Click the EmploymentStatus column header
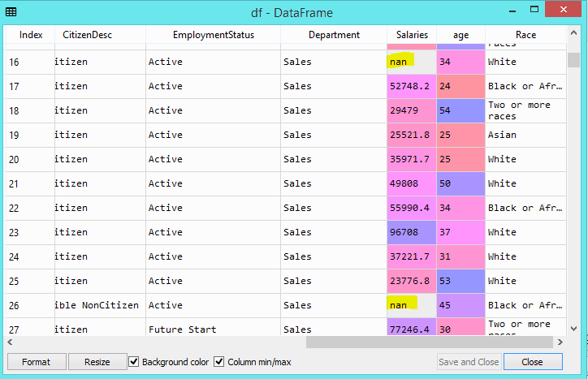 point(213,35)
